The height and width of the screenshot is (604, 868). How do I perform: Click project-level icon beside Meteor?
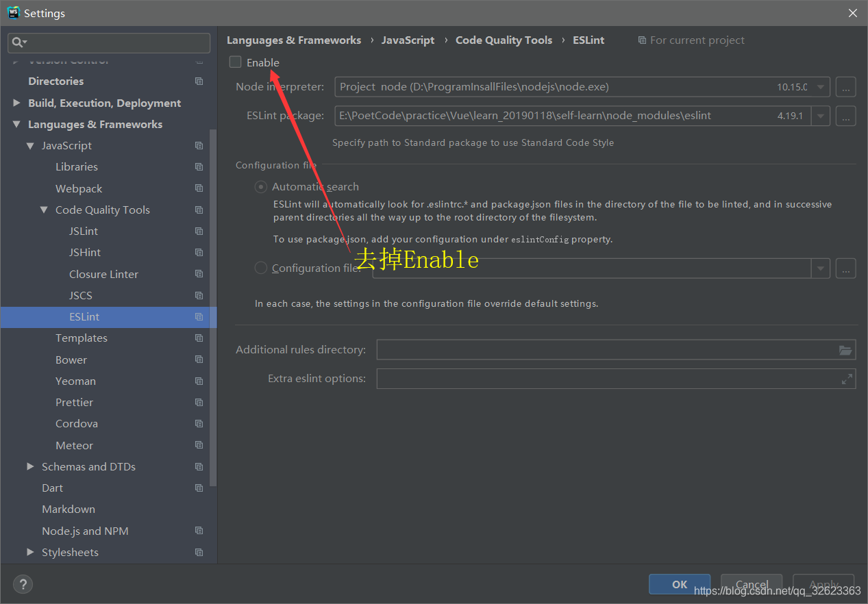click(199, 445)
